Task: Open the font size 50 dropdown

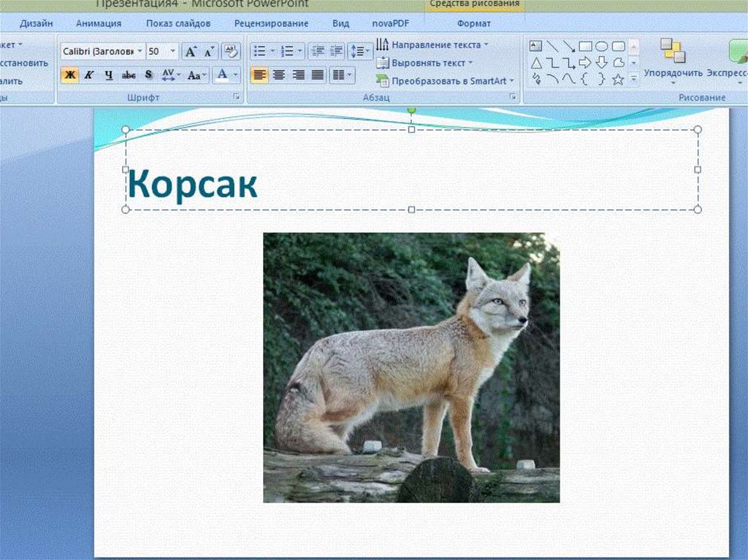Action: [x=172, y=51]
